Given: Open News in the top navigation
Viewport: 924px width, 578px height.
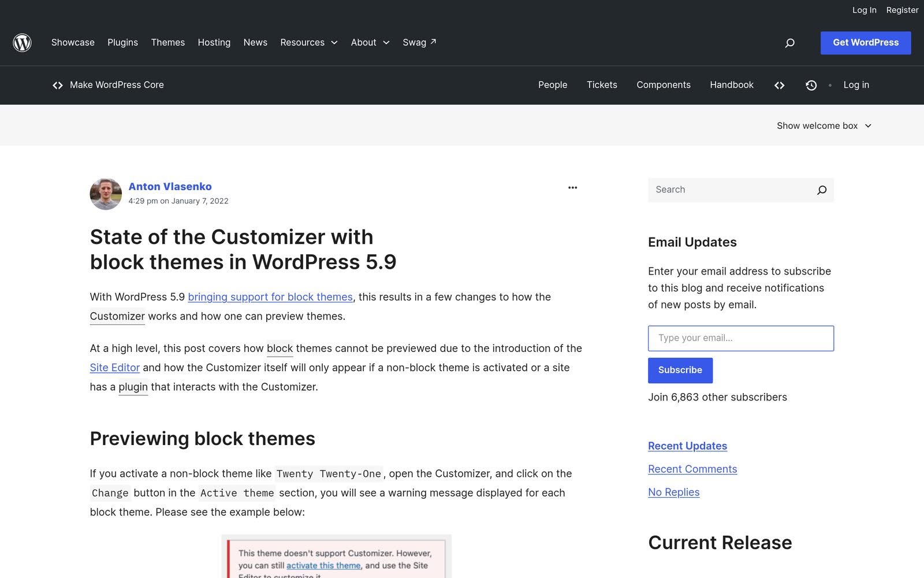Looking at the screenshot, I should pos(255,43).
